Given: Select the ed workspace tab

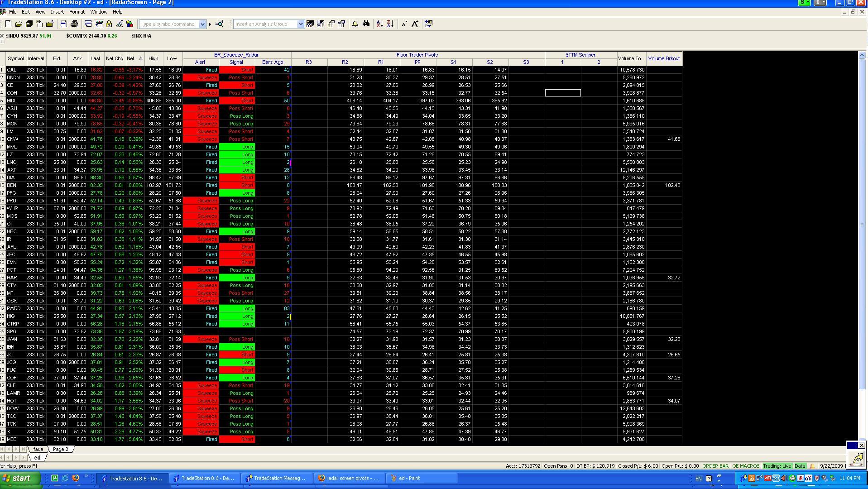Looking at the screenshot, I should tap(37, 457).
